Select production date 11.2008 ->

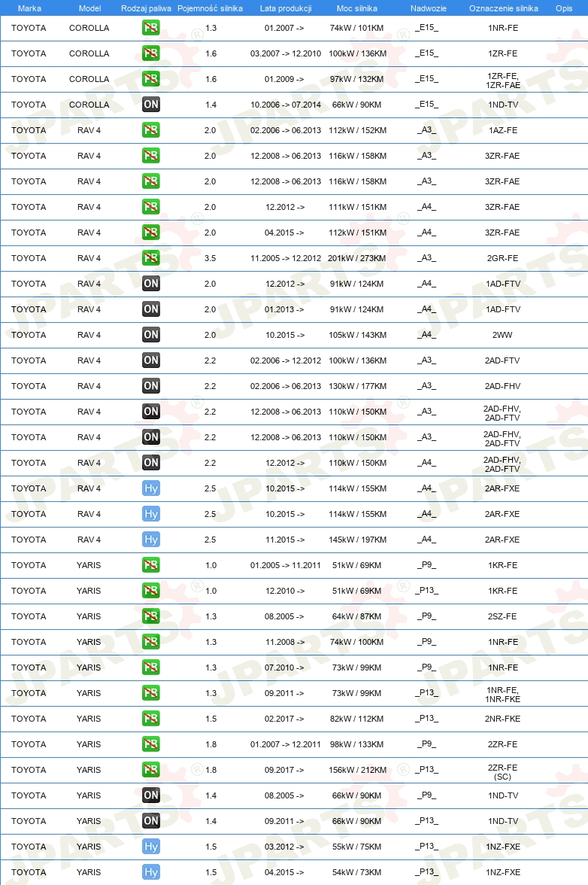[x=285, y=642]
